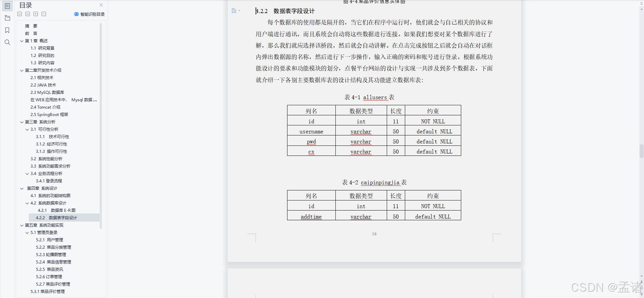Jump to 5.2.3 轮播图管理

click(51, 255)
